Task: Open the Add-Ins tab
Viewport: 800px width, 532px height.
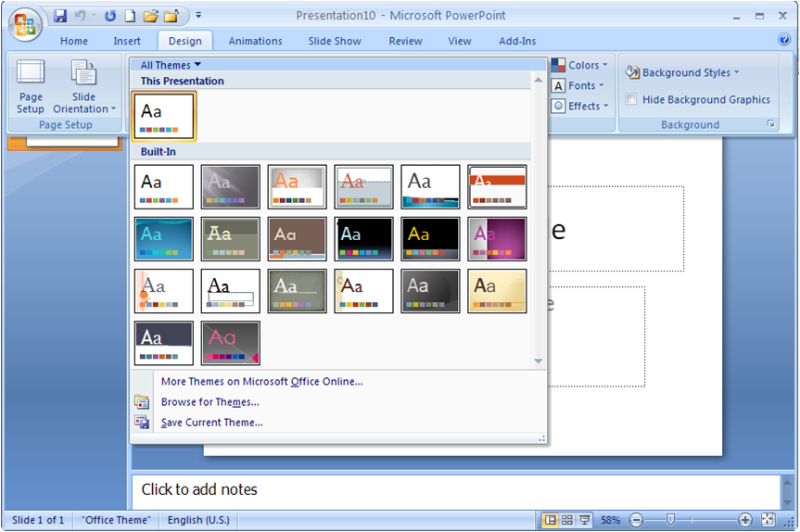Action: pyautogui.click(x=517, y=41)
